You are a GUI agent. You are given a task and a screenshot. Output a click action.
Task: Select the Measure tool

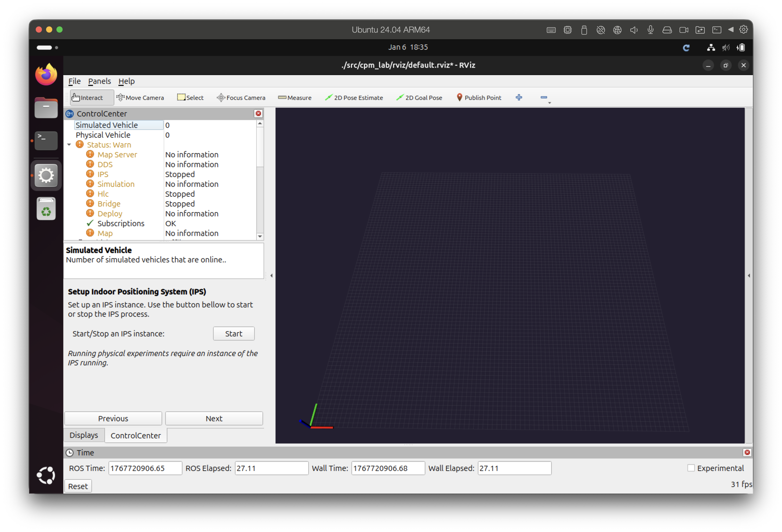(x=295, y=98)
